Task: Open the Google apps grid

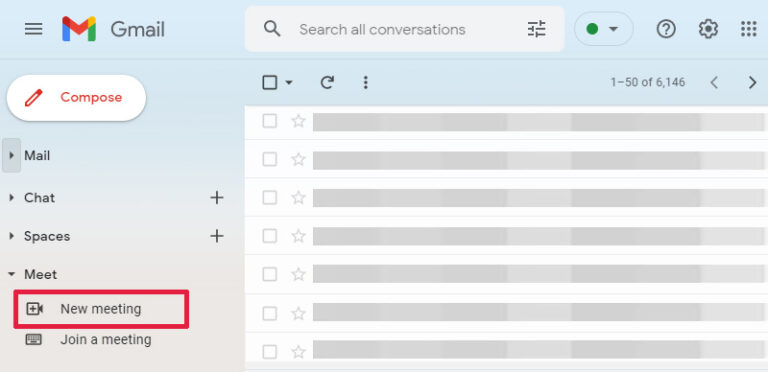Action: pyautogui.click(x=749, y=29)
